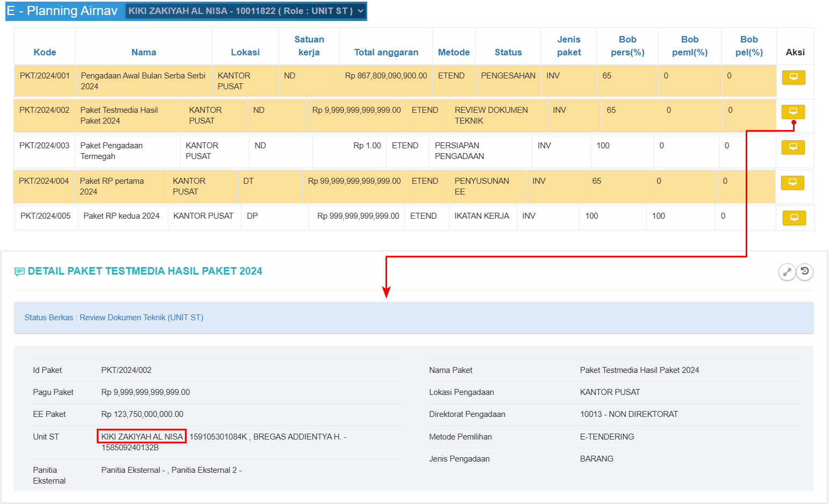Click the Status column header
Viewport: 829px width, 504px height.
[x=508, y=52]
